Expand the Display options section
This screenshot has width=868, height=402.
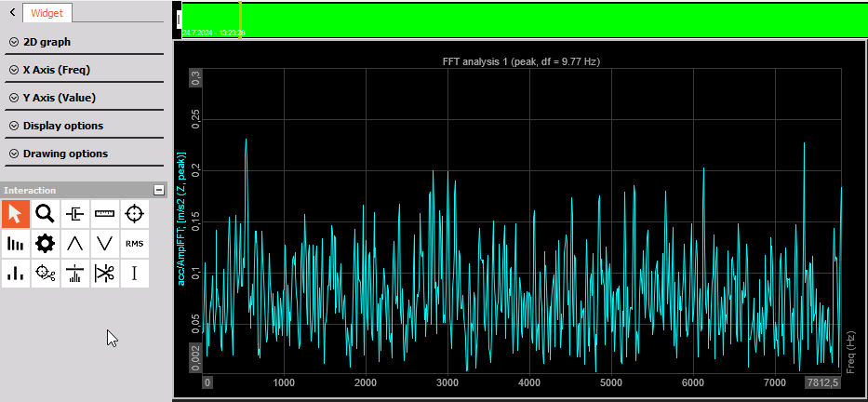(x=84, y=126)
